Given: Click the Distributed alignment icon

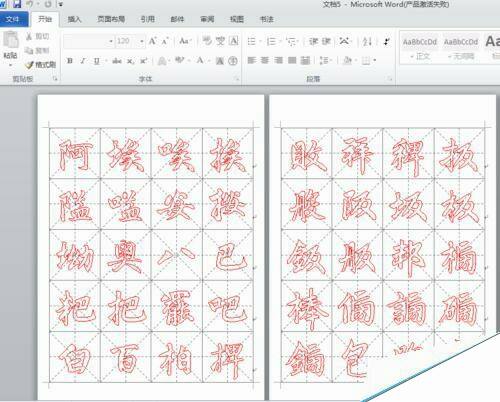Looking at the screenshot, I should pos(305,60).
